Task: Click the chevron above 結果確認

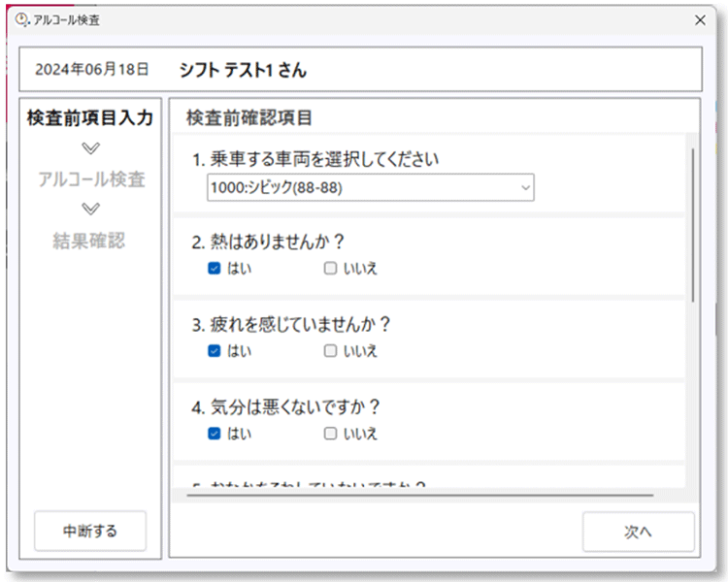Action: pos(91,209)
